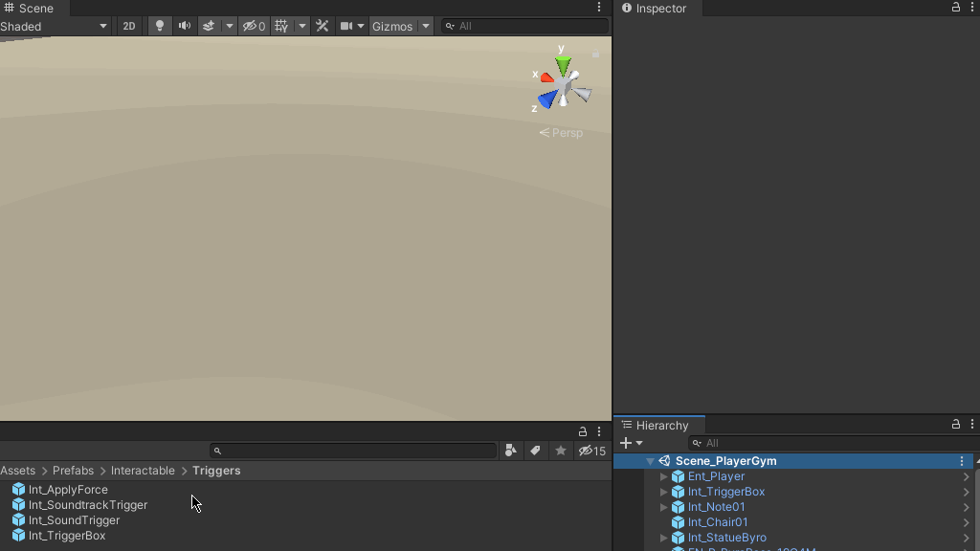Click green Y axis cone on gizmo
This screenshot has width=980, height=551.
pyautogui.click(x=563, y=65)
